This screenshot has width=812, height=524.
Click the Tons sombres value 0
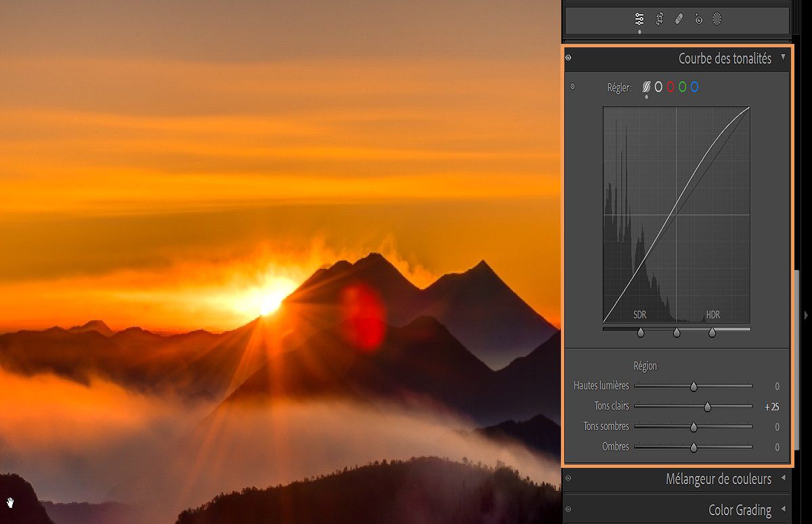[x=777, y=427]
